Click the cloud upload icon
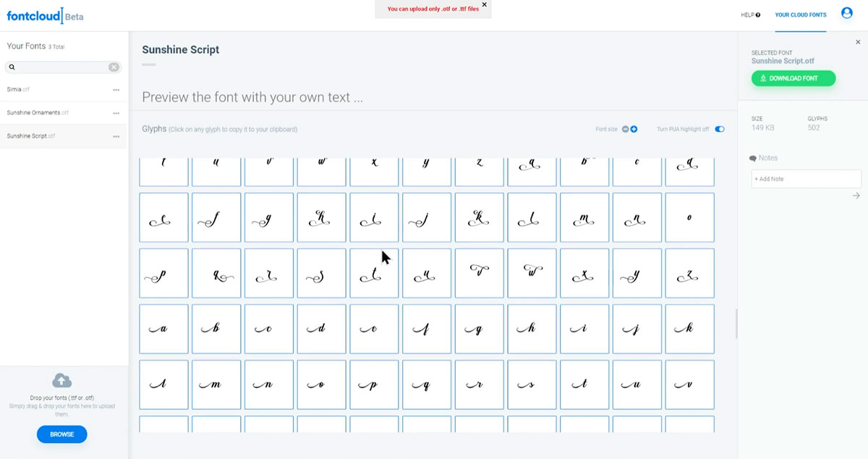This screenshot has width=868, height=459. [62, 380]
